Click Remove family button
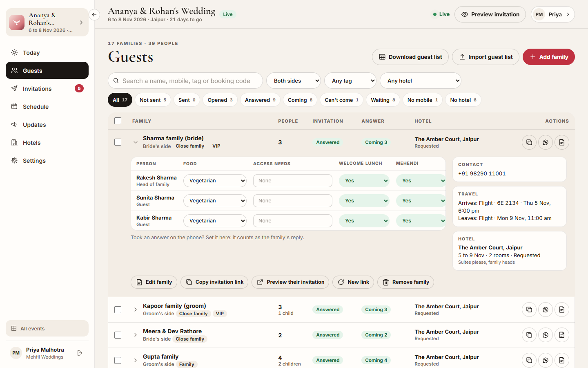Image resolution: width=588 pixels, height=368 pixels. point(405,282)
